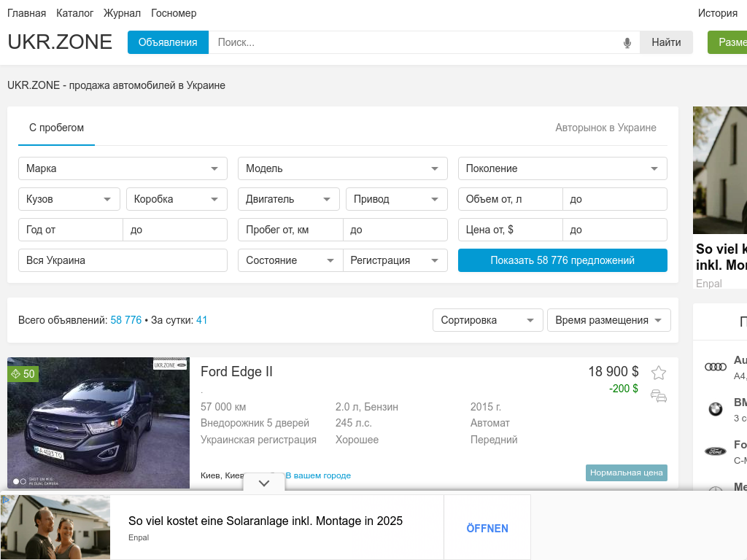747x560 pixels.
Task: Open the Ford Edge car photo
Action: tap(98, 423)
